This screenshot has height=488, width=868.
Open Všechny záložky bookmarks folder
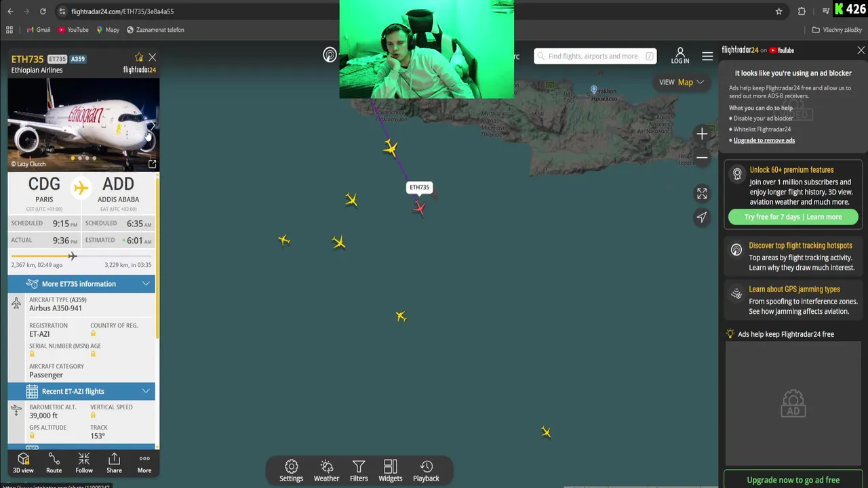point(837,30)
